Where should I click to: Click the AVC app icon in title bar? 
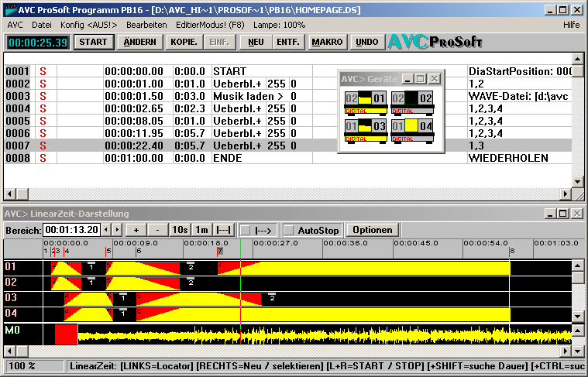click(x=11, y=10)
